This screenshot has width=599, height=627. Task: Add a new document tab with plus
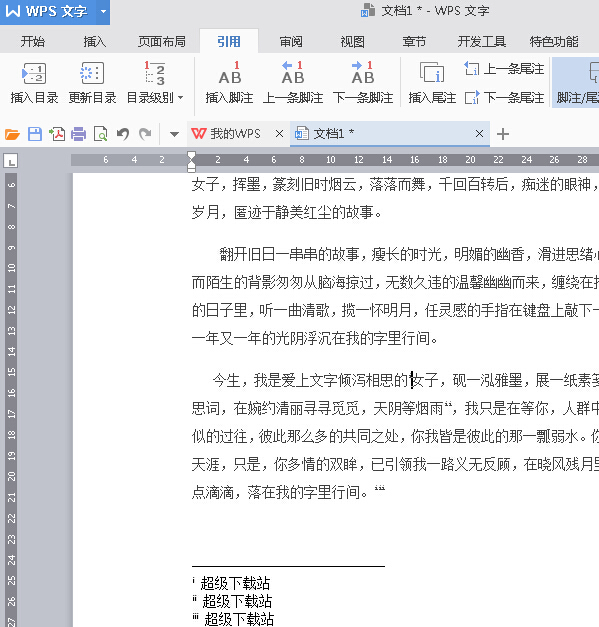(503, 134)
